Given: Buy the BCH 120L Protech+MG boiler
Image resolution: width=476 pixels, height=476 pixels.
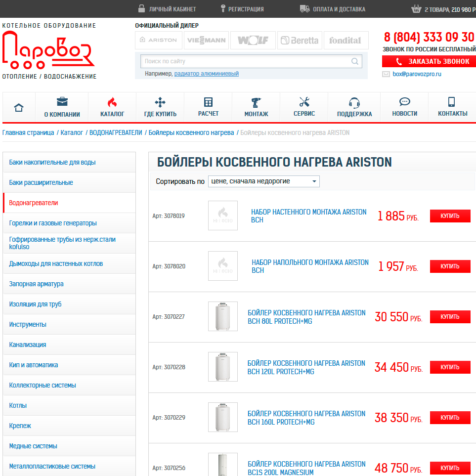Looking at the screenshot, I should 450,367.
